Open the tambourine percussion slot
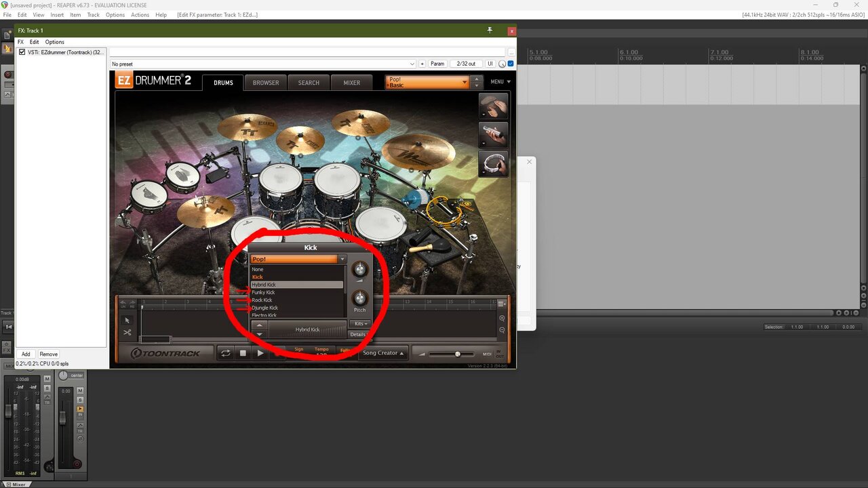The height and width of the screenshot is (488, 868). pyautogui.click(x=493, y=164)
